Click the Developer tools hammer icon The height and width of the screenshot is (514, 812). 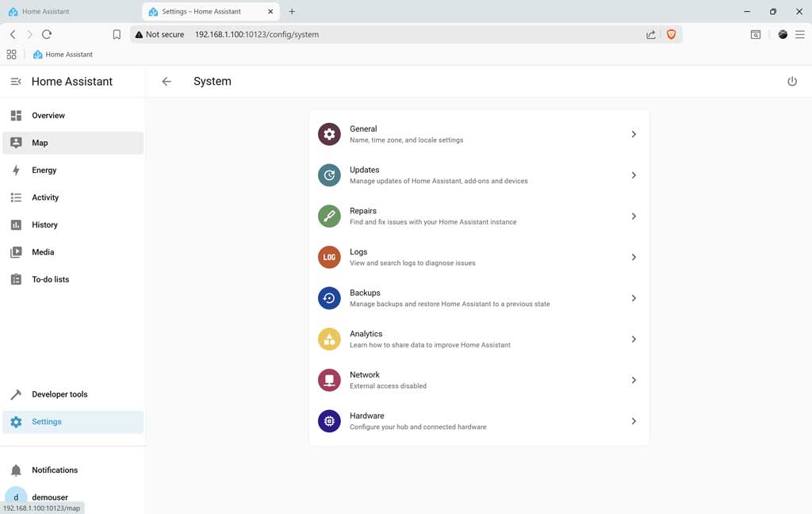click(x=16, y=394)
